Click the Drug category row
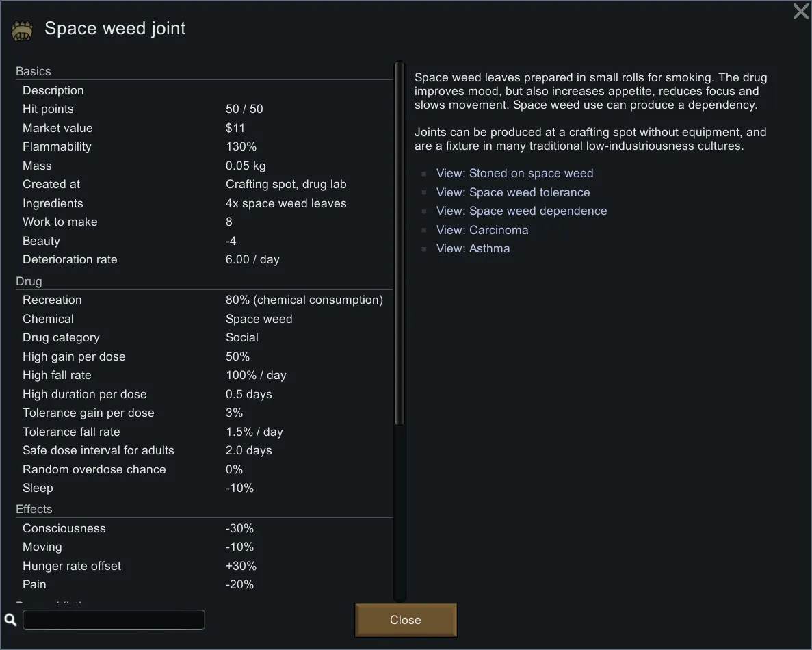Screen dimensions: 812x650 tap(204, 337)
